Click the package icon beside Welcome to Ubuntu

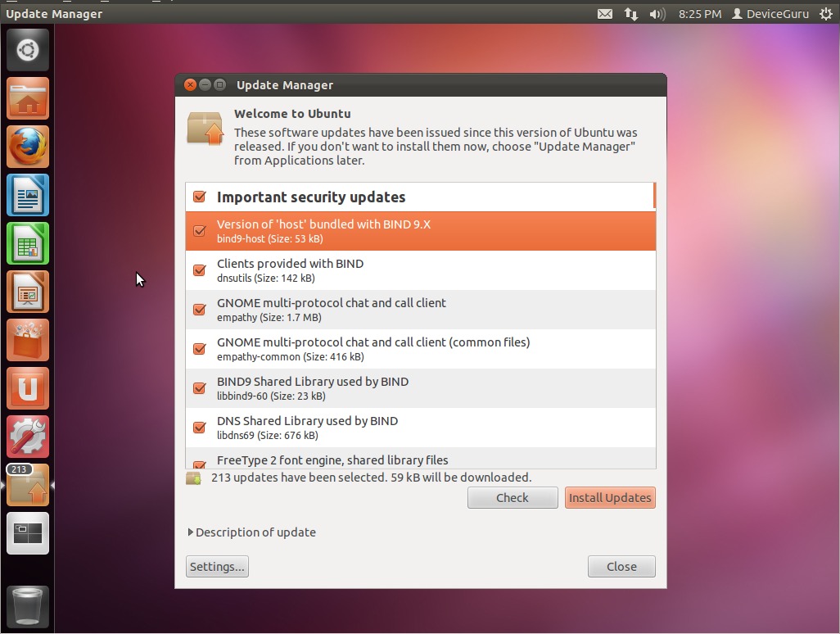point(205,128)
